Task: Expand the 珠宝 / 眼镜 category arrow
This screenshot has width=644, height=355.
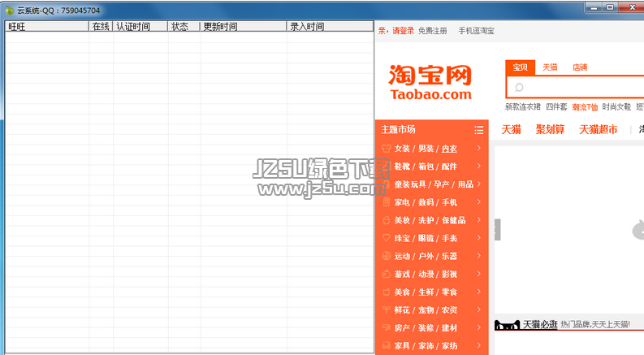Action: (479, 238)
